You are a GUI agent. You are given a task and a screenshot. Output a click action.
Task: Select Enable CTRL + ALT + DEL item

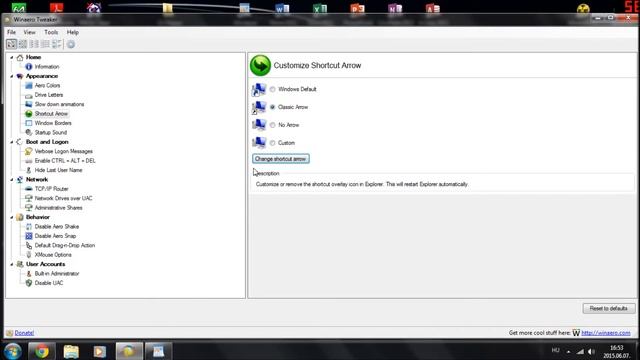point(65,161)
